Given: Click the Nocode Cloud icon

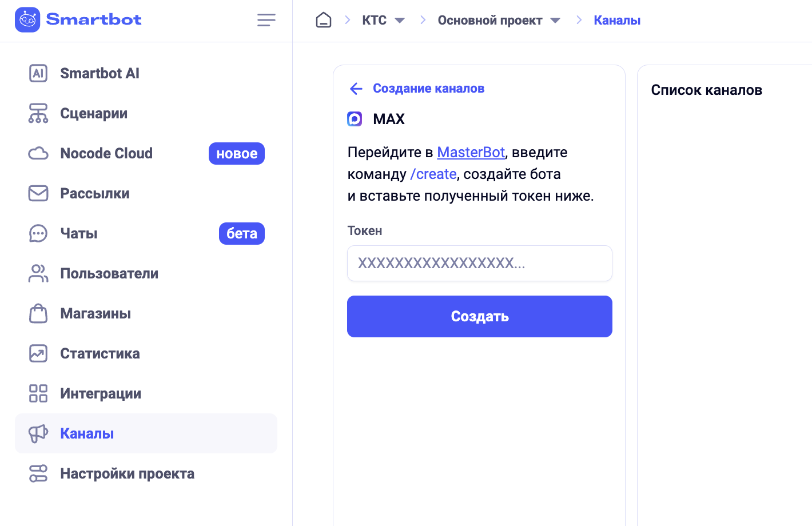Looking at the screenshot, I should (x=38, y=153).
